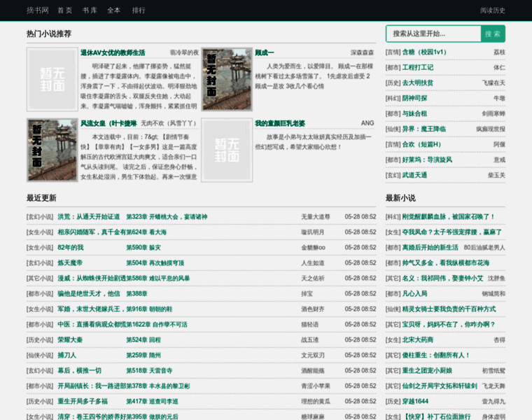Open new novel 仙剑之开局宇文拓和轩辕剑

click(440, 386)
